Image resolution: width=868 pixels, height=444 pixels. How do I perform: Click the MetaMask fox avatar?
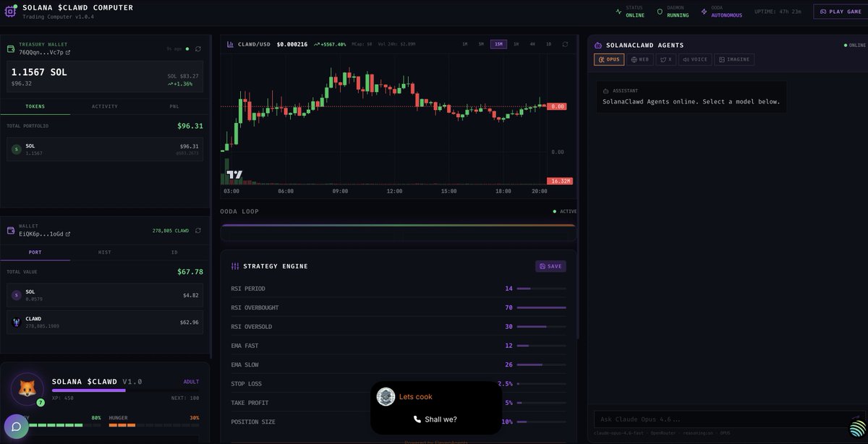pos(27,389)
